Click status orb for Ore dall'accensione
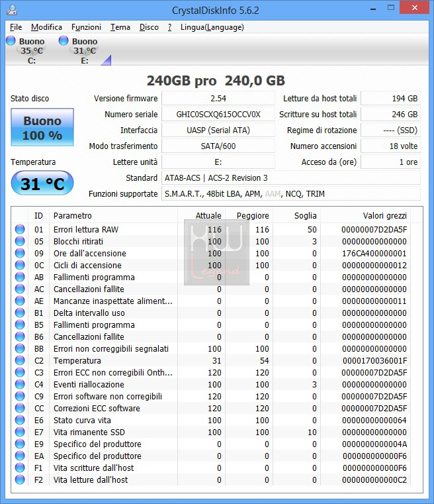The width and height of the screenshot is (434, 504). [20, 253]
